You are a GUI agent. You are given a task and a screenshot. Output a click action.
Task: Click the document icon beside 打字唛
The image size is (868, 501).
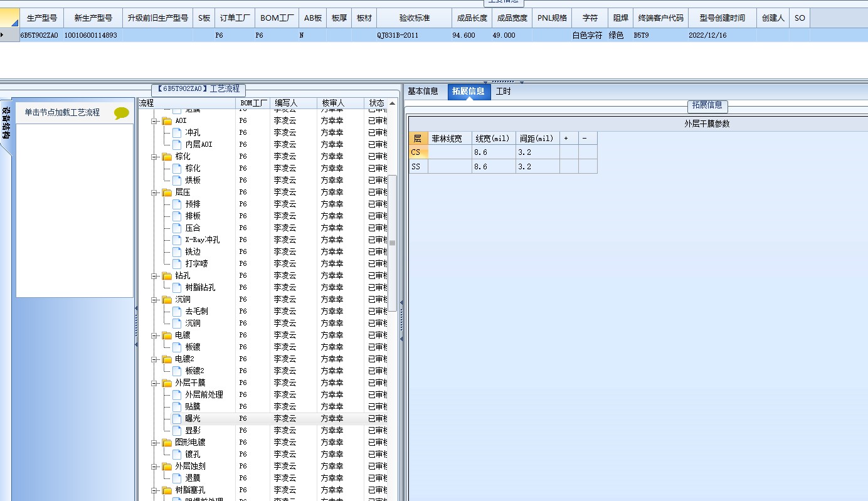coord(177,263)
